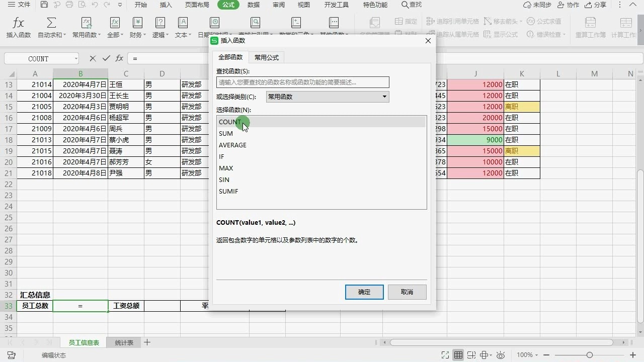This screenshot has height=362, width=644.
Task: Click the 确定 button
Action: pyautogui.click(x=364, y=292)
